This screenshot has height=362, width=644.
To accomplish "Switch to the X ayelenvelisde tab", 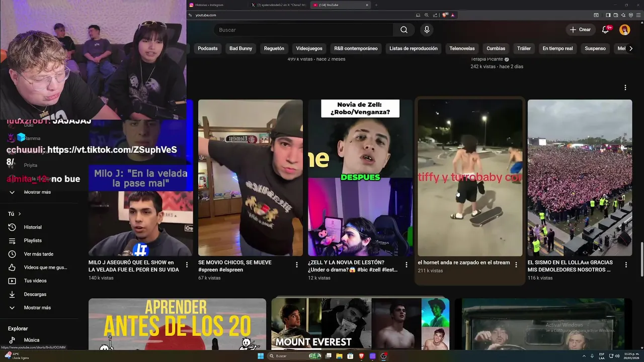I will [x=278, y=5].
